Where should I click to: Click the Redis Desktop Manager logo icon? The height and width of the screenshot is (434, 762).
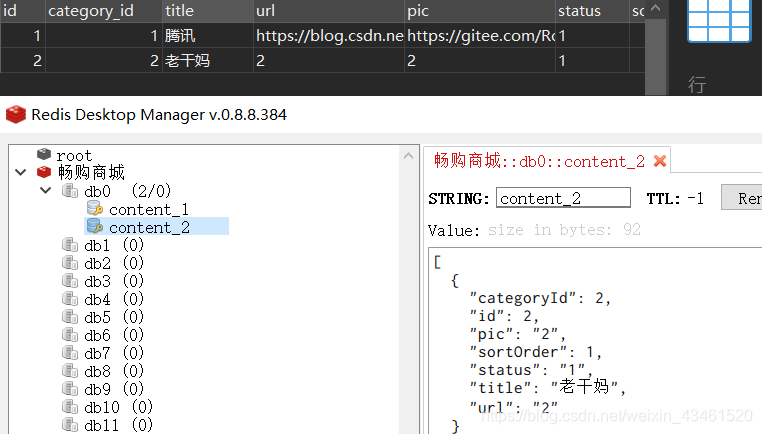[16, 115]
